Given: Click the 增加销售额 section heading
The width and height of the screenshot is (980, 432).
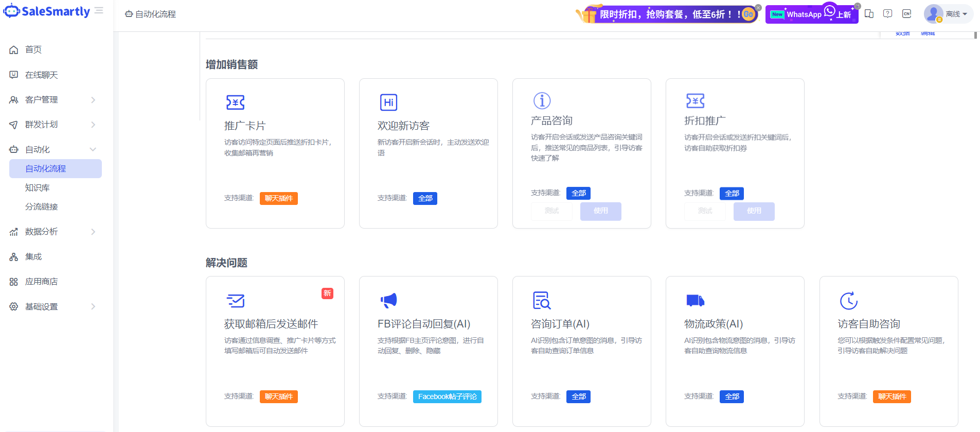Looking at the screenshot, I should [231, 64].
